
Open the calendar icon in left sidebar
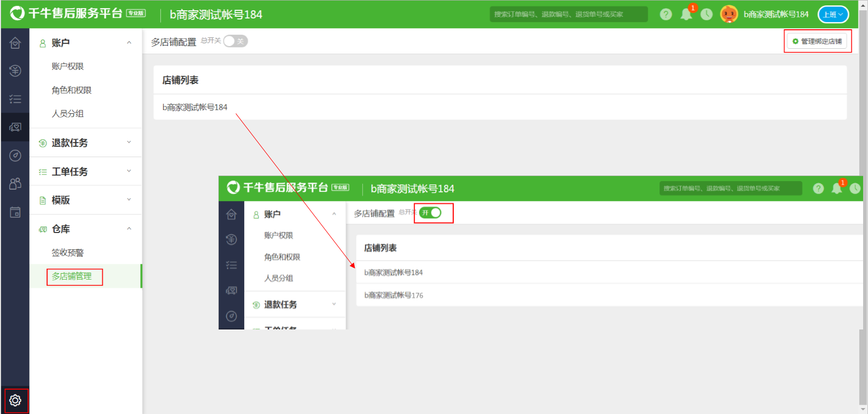(15, 212)
